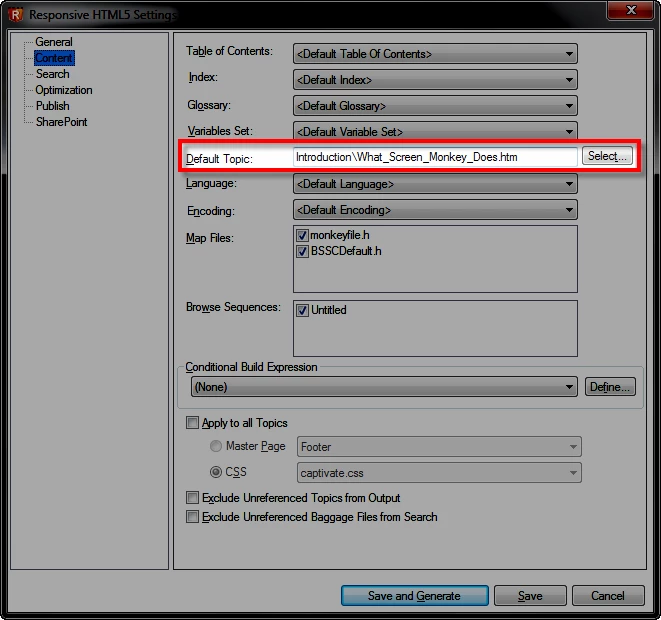The height and width of the screenshot is (620, 661).
Task: Open the Glossary dropdown list
Action: click(435, 106)
